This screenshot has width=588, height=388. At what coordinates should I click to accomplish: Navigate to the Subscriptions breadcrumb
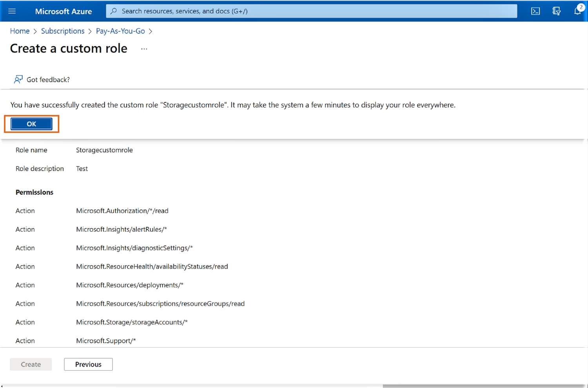63,31
